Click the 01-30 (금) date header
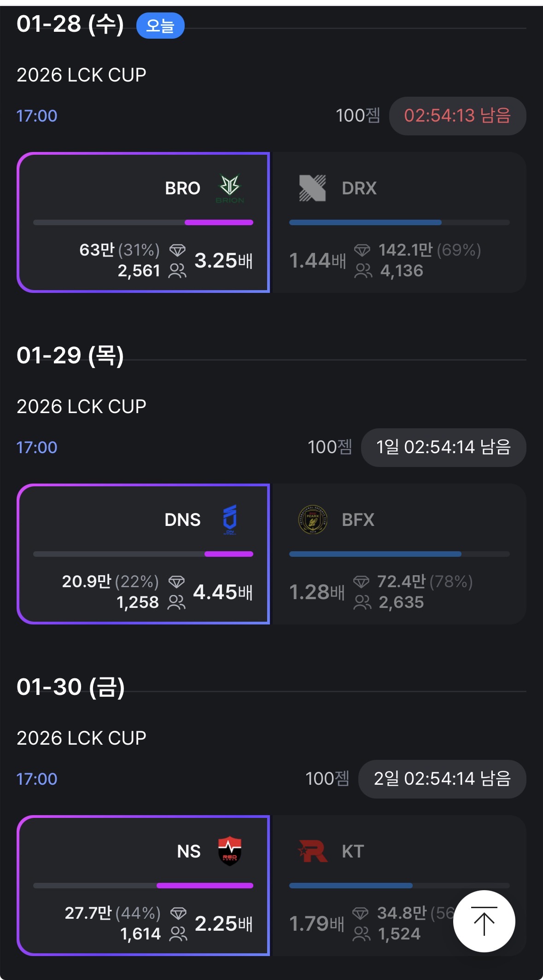 click(x=70, y=687)
